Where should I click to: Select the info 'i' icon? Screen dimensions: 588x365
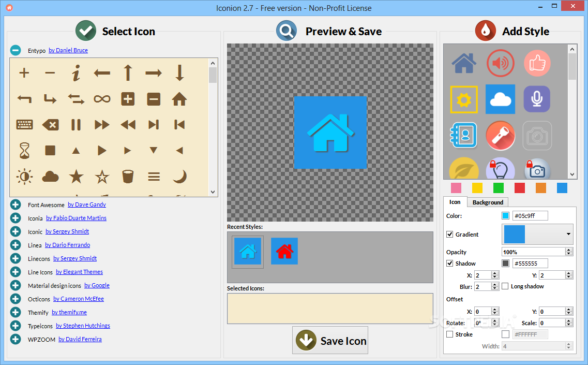pyautogui.click(x=76, y=73)
